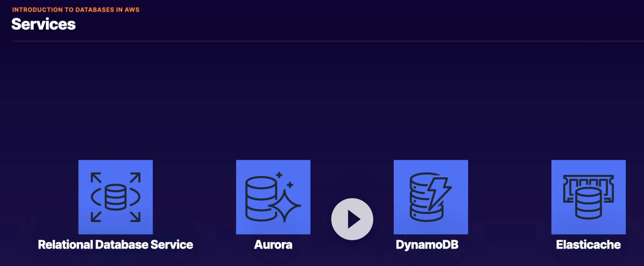Image resolution: width=644 pixels, height=266 pixels.
Task: Click the DynamoDB text label
Action: point(427,245)
